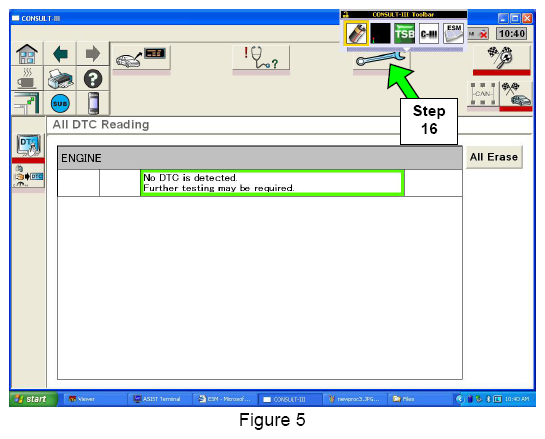Click the car connection icon
Screen dimensions: 545x439
pyautogui.click(x=141, y=58)
